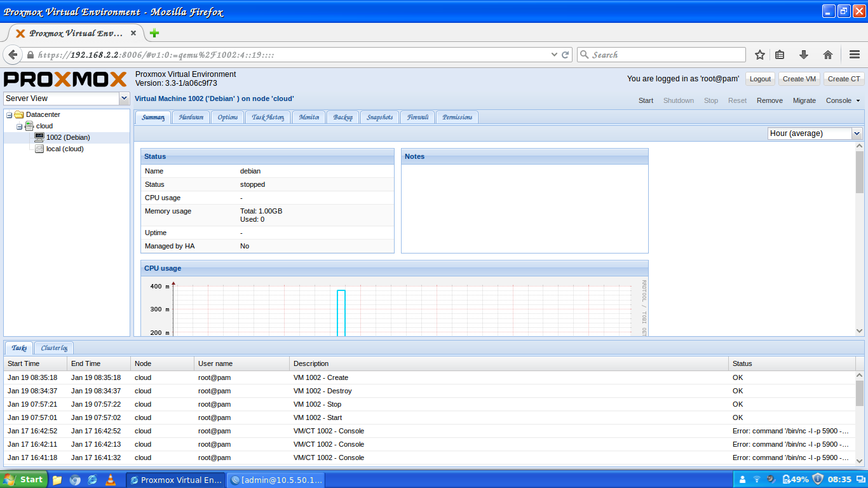Expand the Console button dropdown arrow
The width and height of the screenshot is (868, 488).
click(x=858, y=101)
